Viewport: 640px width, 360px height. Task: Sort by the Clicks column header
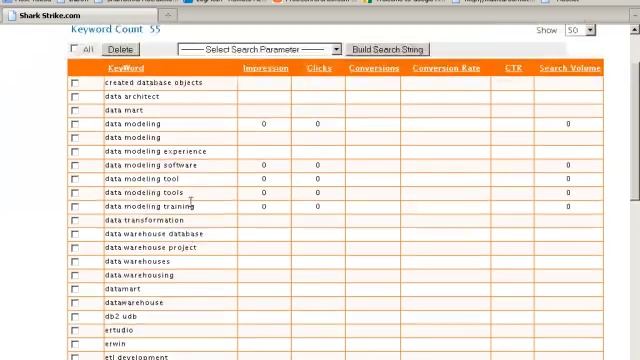click(319, 68)
